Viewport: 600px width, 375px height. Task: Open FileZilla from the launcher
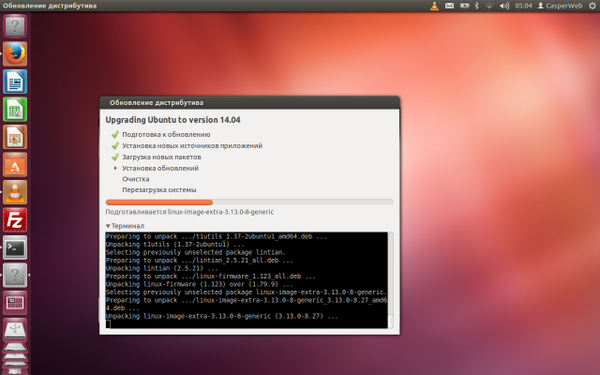15,220
